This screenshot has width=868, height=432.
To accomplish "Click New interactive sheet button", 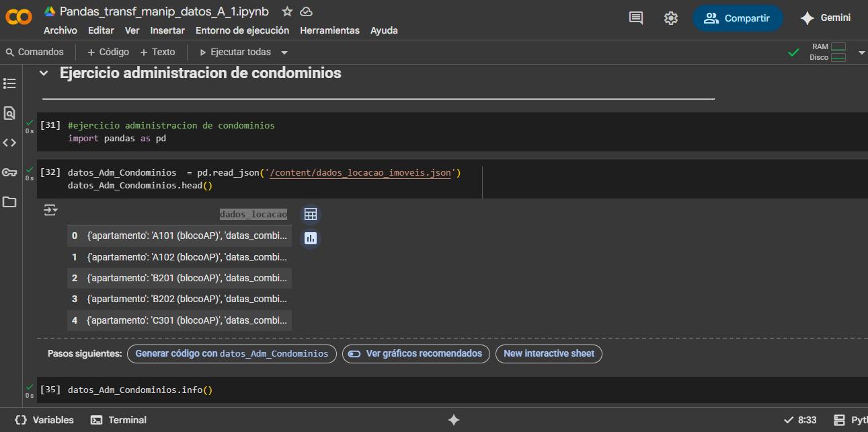I will [x=549, y=353].
